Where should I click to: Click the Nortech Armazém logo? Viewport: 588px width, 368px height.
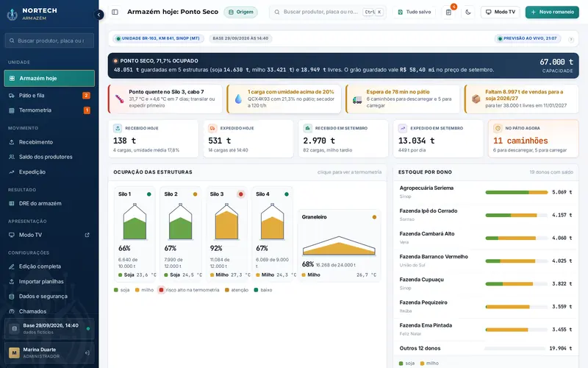click(x=32, y=14)
